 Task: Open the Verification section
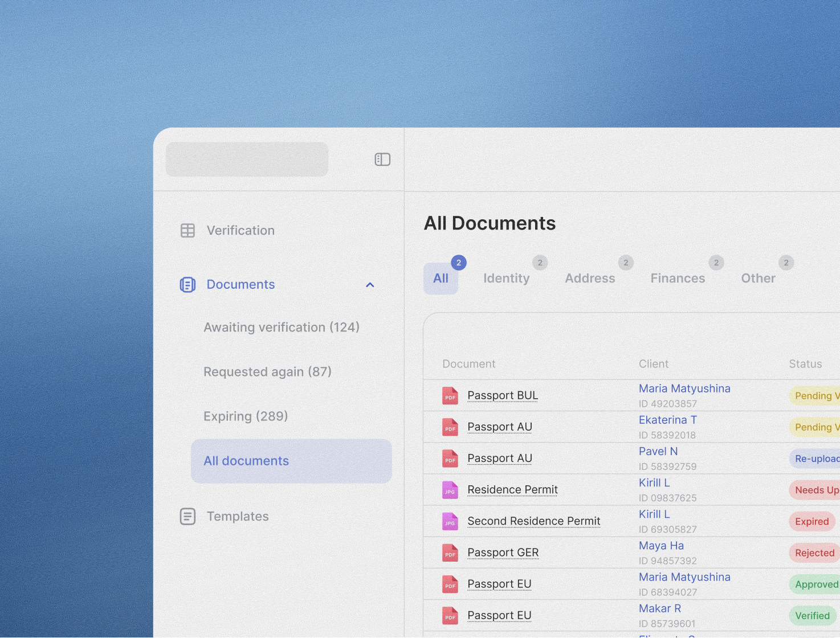(240, 230)
